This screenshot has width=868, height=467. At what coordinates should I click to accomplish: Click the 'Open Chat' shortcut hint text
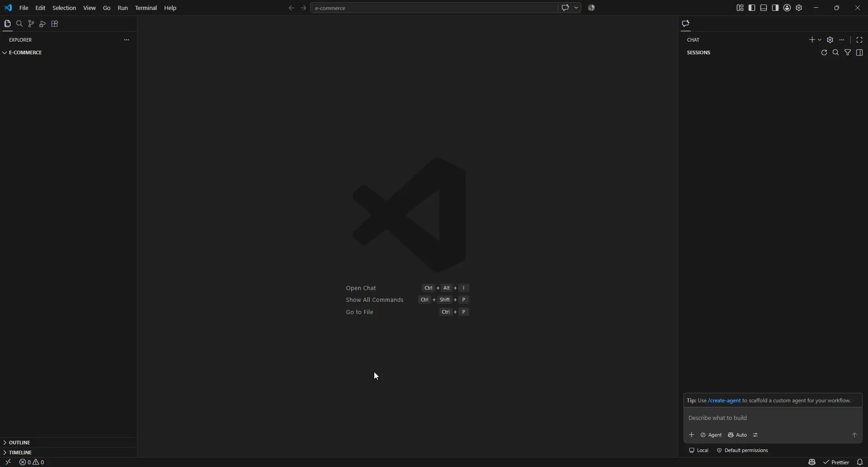pos(361,288)
